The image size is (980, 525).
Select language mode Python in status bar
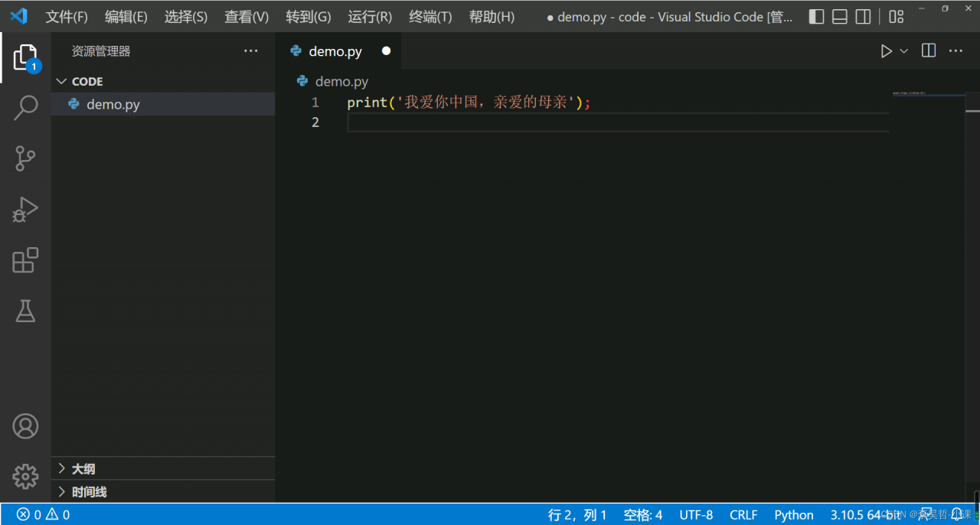coord(794,515)
